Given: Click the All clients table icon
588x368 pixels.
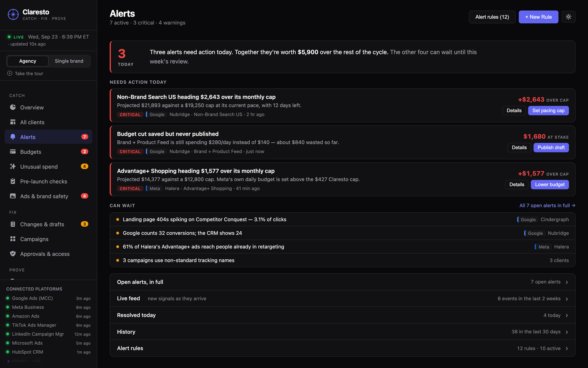Looking at the screenshot, I should [13, 122].
